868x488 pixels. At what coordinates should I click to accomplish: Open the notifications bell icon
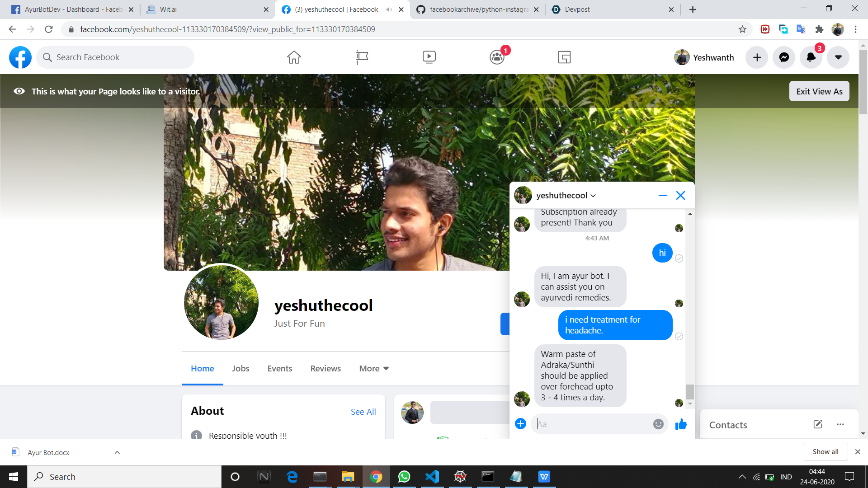[811, 57]
